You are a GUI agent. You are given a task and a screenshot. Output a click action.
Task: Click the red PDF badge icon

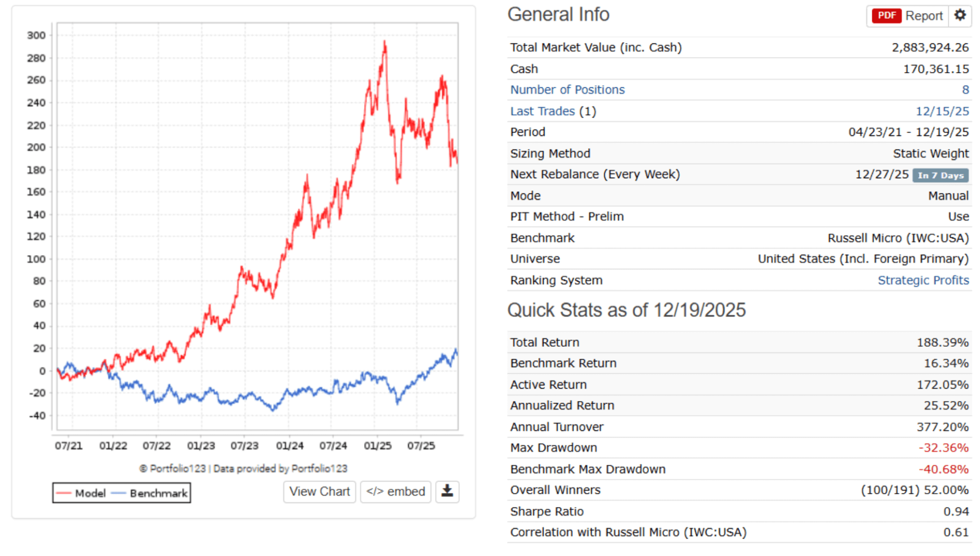[886, 16]
